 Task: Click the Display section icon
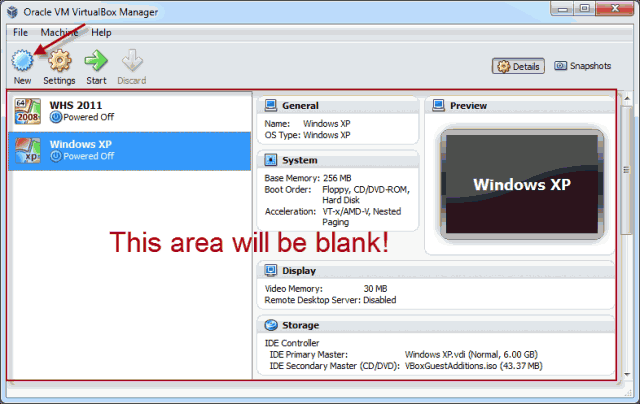[271, 270]
